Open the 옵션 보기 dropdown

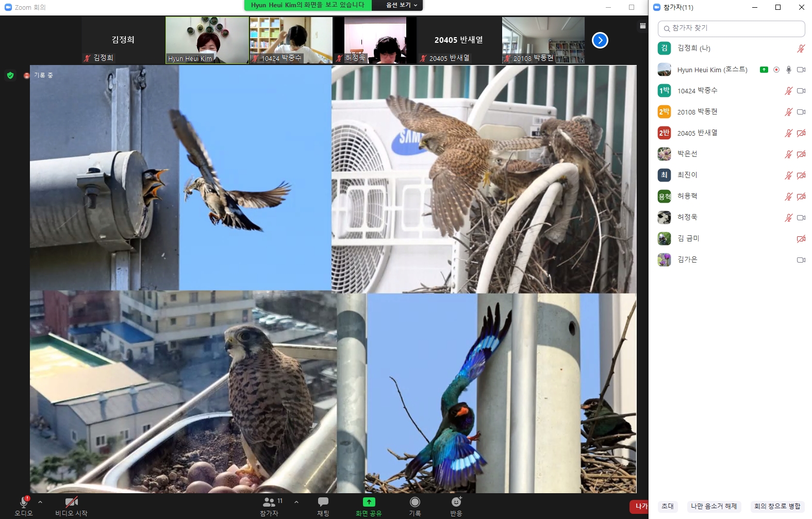(402, 5)
